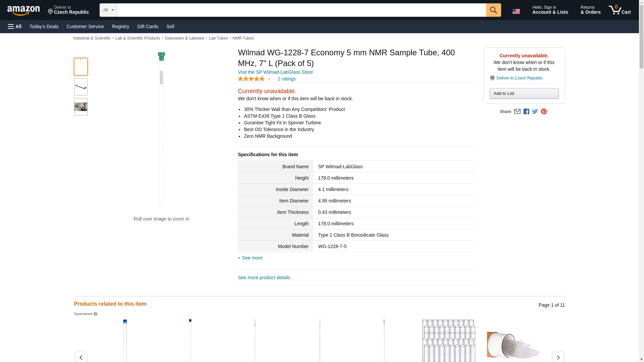Screen dimensions: 644x362
Task: Share via the email envelope icon
Action: point(517,112)
